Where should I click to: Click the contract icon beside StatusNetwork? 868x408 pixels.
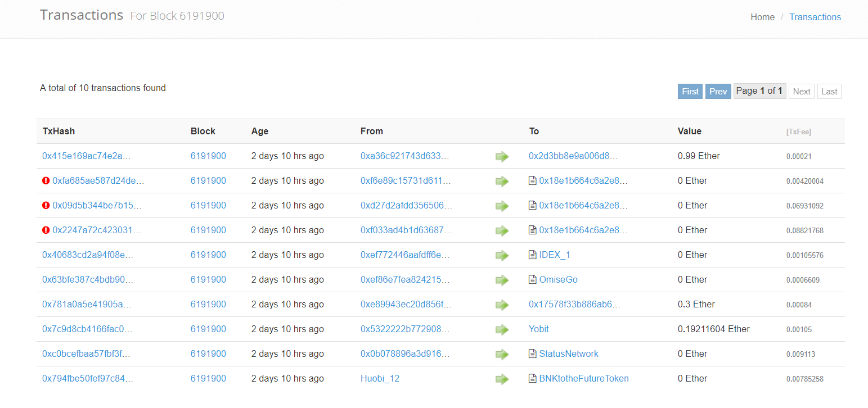(533, 354)
